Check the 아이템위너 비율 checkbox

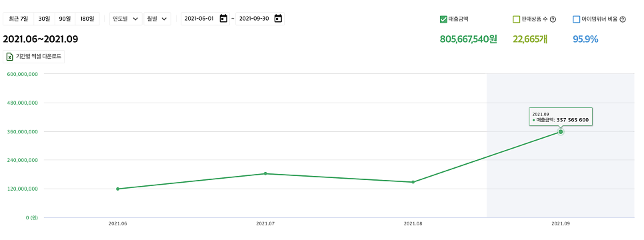[x=576, y=19]
